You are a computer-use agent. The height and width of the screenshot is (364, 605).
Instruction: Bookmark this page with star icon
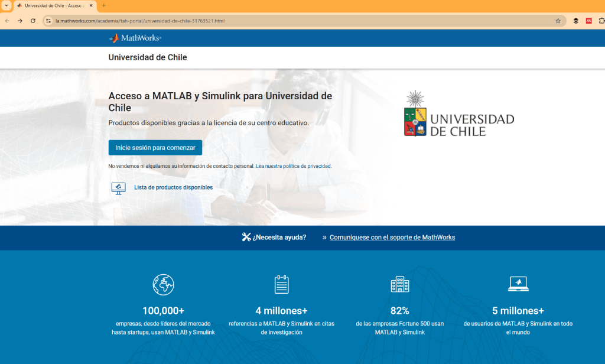pyautogui.click(x=558, y=21)
